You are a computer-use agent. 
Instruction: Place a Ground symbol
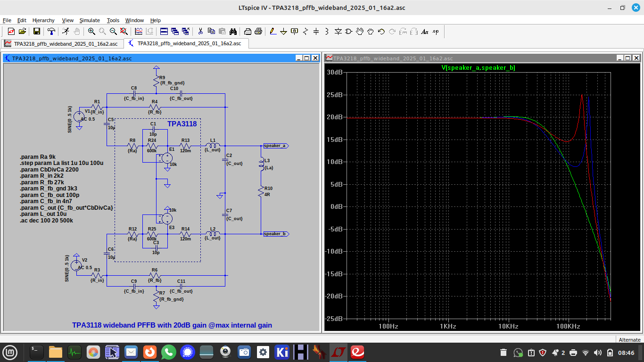pyautogui.click(x=284, y=32)
